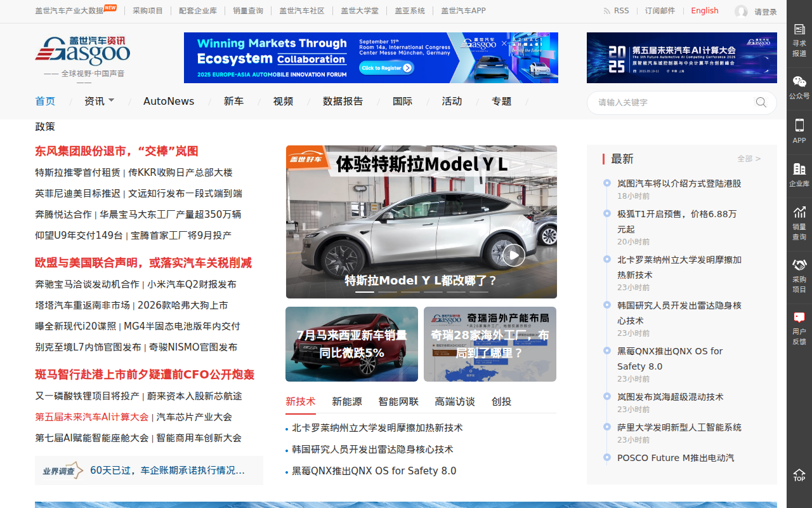Open the 活动 nav item
Viewport: 812px width, 508px height.
pyautogui.click(x=452, y=101)
